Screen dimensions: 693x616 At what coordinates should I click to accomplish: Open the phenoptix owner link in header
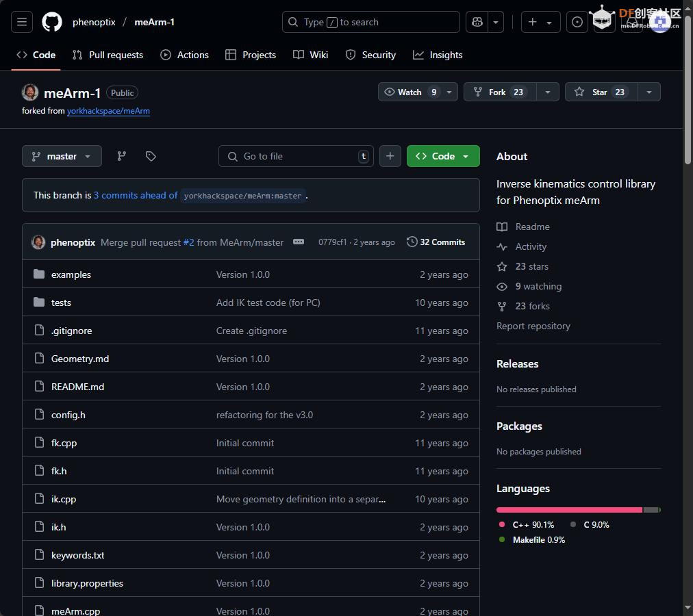[94, 22]
